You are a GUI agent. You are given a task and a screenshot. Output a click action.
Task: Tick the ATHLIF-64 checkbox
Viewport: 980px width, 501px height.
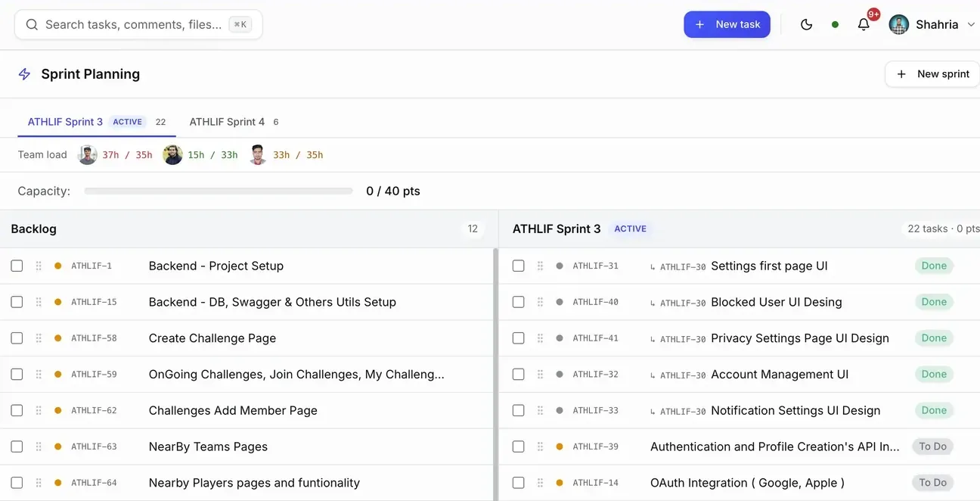point(17,483)
